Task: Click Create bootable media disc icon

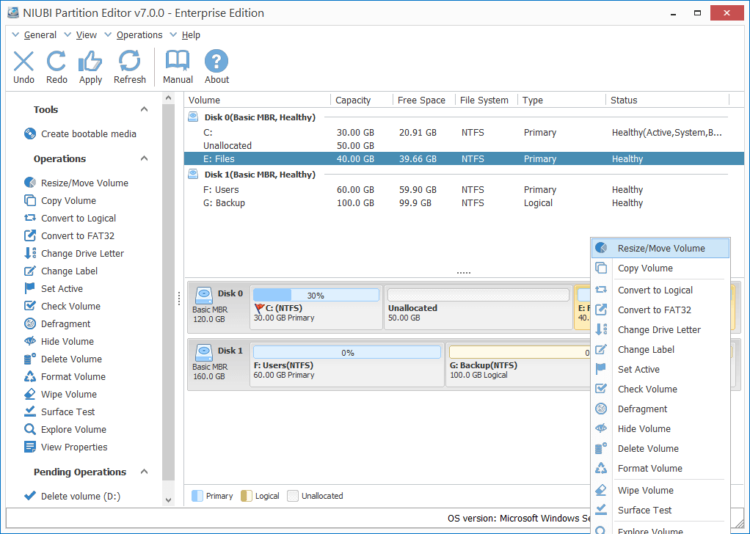Action: [x=30, y=134]
